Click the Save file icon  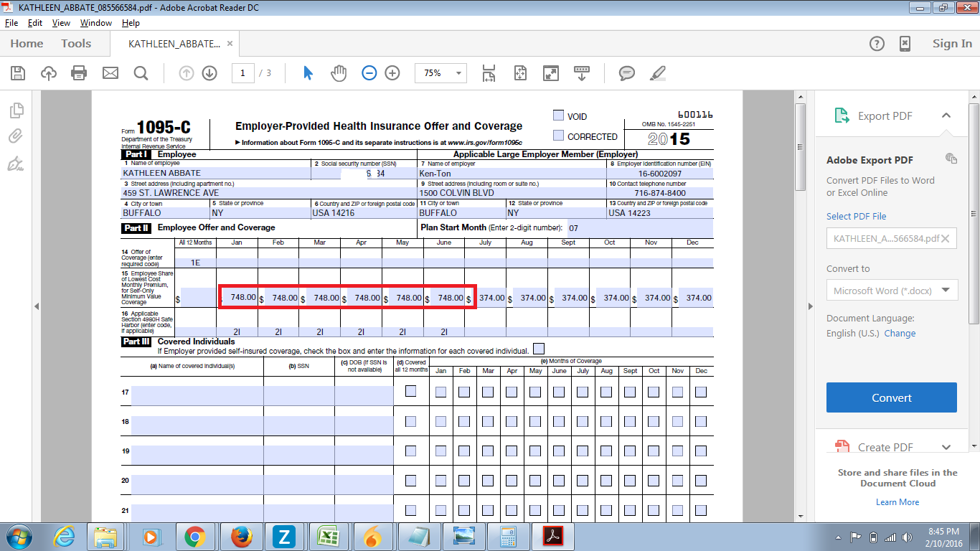(18, 72)
